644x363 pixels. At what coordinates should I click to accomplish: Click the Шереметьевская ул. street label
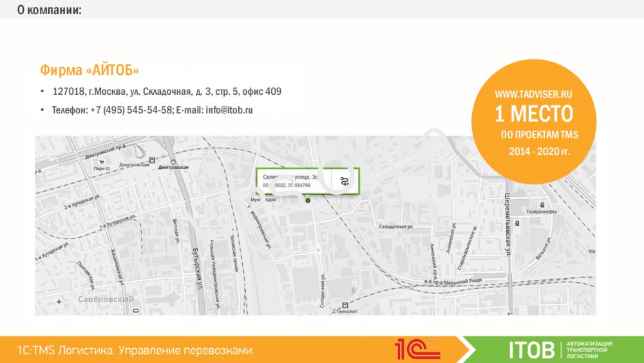click(507, 219)
